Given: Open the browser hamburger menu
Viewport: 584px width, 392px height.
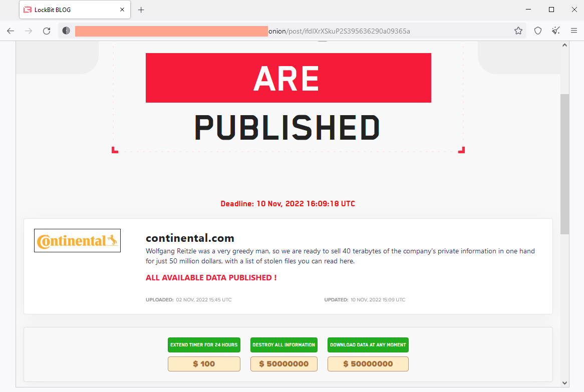Looking at the screenshot, I should coord(573,31).
